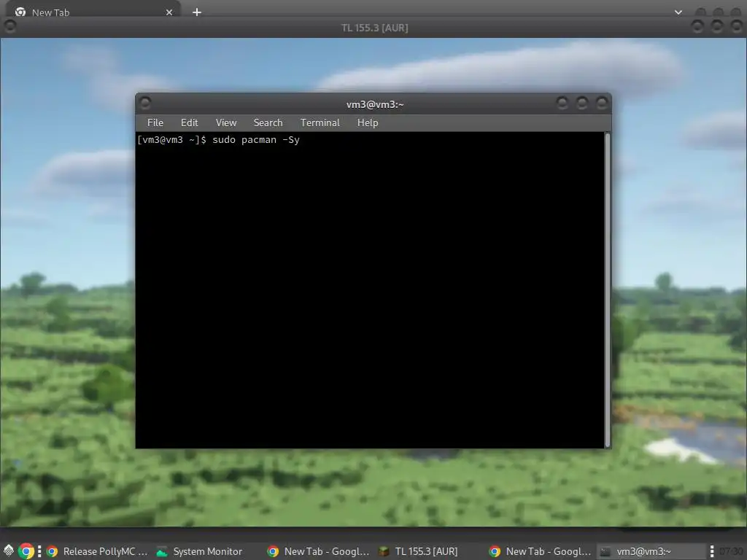Click the TL 155.3 [AUR] window title bar

coord(374,28)
